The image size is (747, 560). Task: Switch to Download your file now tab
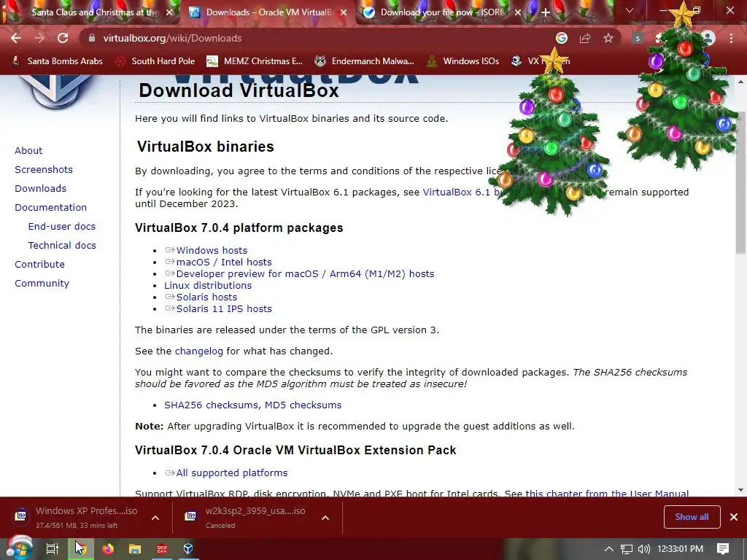441,12
